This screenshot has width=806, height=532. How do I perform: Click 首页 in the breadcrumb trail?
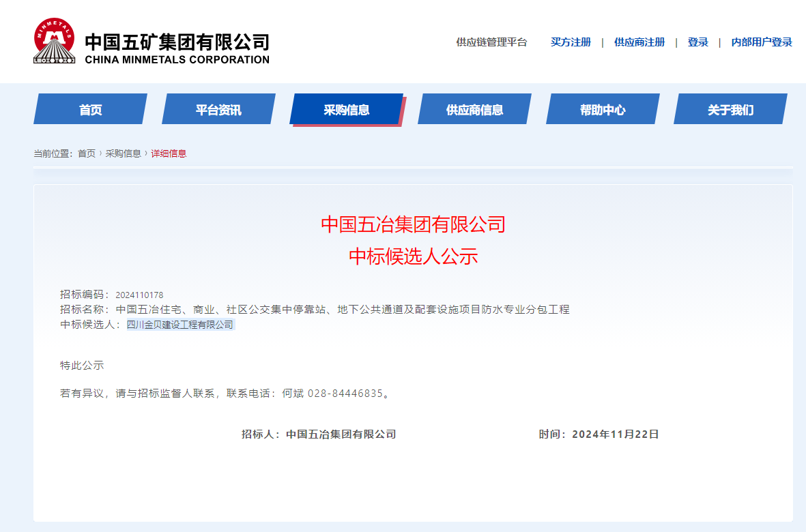[x=87, y=153]
